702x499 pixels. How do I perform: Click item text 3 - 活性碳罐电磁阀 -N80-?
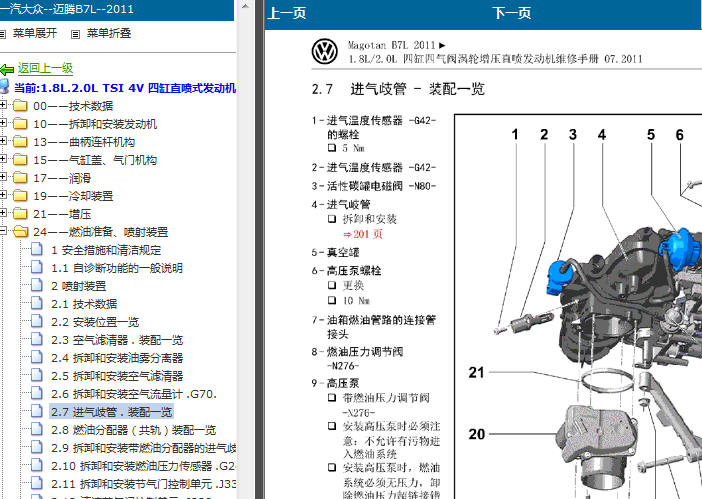pyautogui.click(x=374, y=186)
